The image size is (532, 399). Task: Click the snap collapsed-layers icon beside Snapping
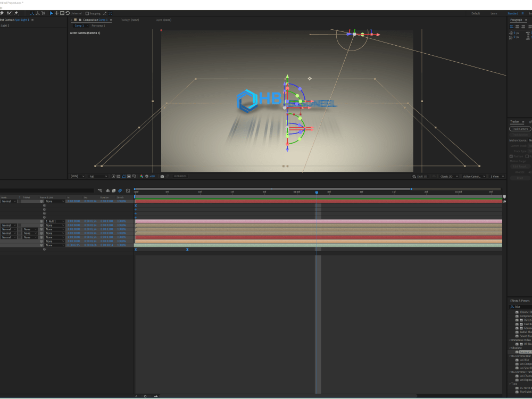coord(105,14)
